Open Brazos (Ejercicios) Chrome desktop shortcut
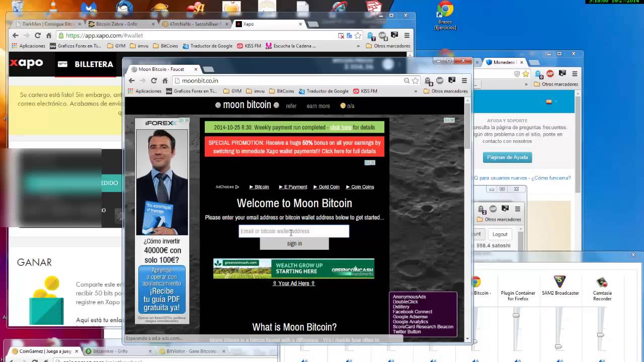 pos(445,15)
